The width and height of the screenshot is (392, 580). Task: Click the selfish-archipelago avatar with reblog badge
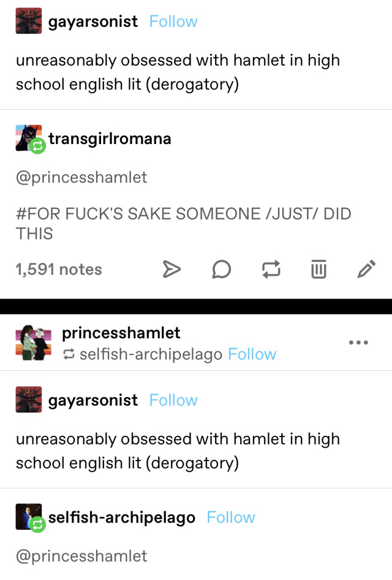[29, 517]
